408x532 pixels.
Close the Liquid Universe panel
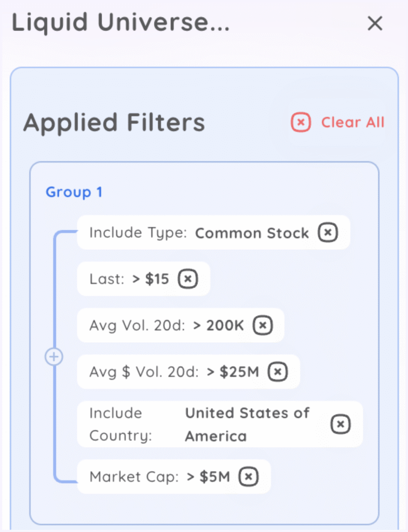375,23
